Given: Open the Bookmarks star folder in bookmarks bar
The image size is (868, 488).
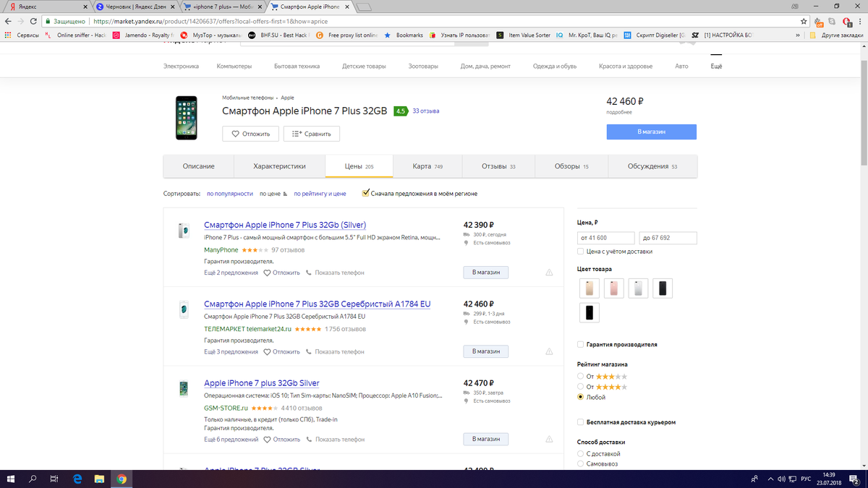Looking at the screenshot, I should [404, 35].
